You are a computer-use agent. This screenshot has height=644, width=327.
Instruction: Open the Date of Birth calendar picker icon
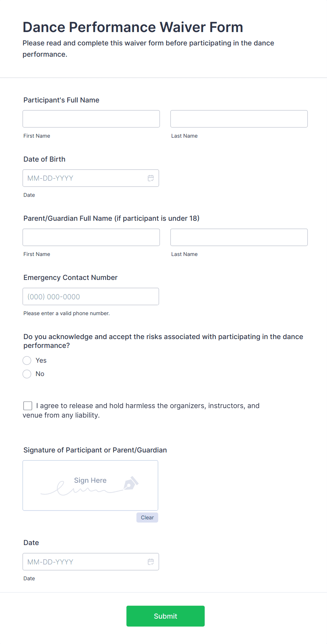[x=151, y=178]
